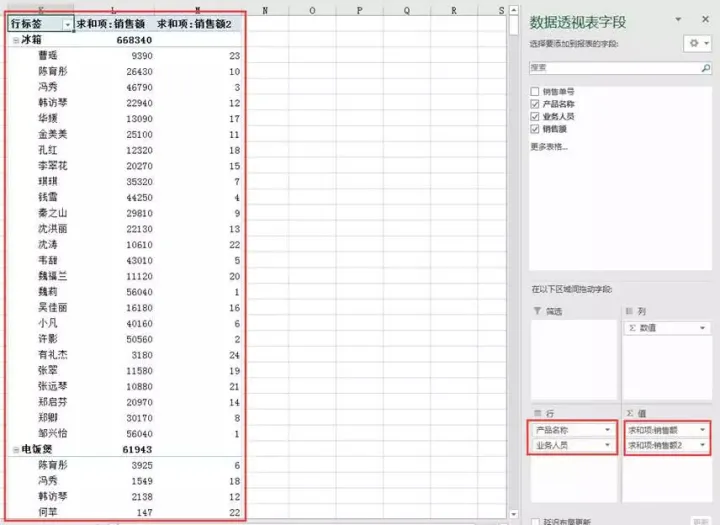Viewport: 720px width, 525px height.
Task: Select the 张远琴 row label
Action: 52,386
